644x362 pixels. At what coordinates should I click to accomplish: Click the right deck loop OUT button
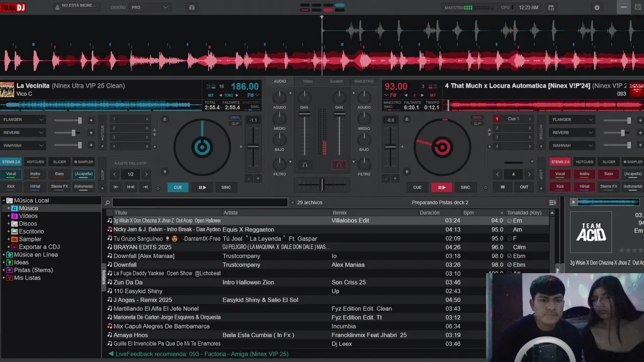click(x=524, y=187)
